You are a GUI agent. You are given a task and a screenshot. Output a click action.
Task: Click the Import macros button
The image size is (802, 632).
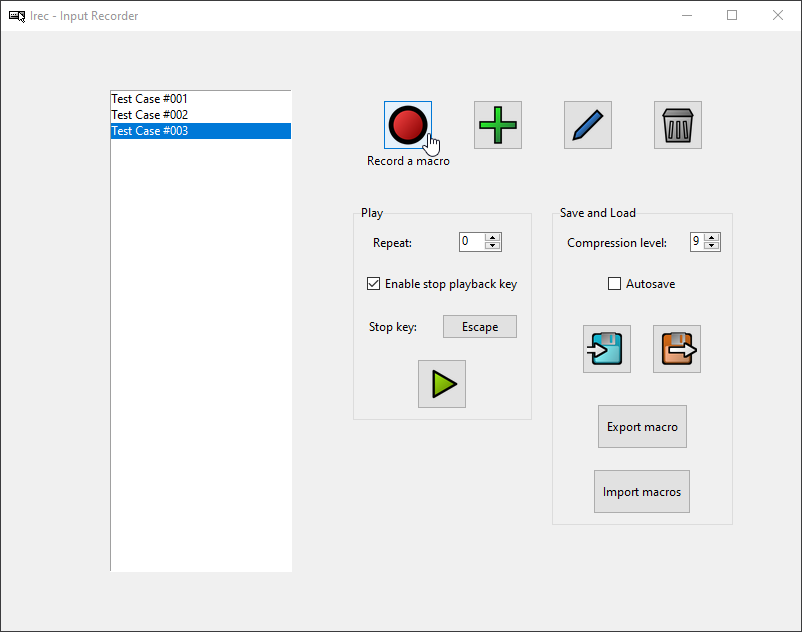point(642,492)
